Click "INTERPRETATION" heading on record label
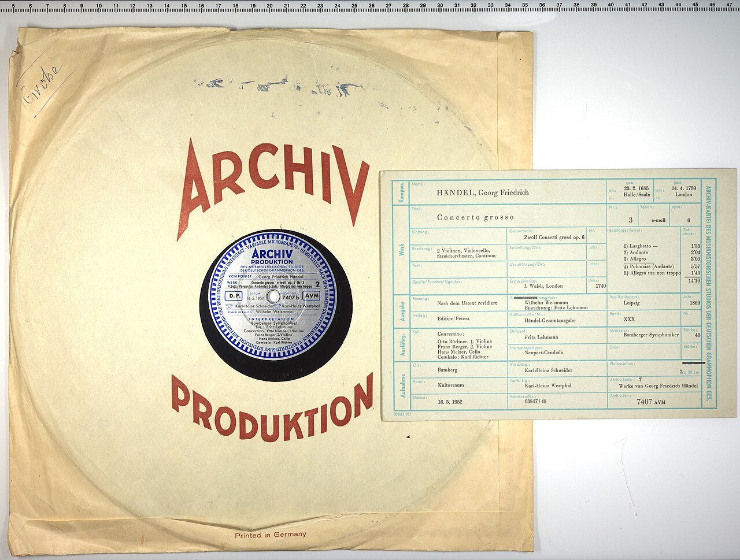This screenshot has height=560, width=740. pos(272,319)
